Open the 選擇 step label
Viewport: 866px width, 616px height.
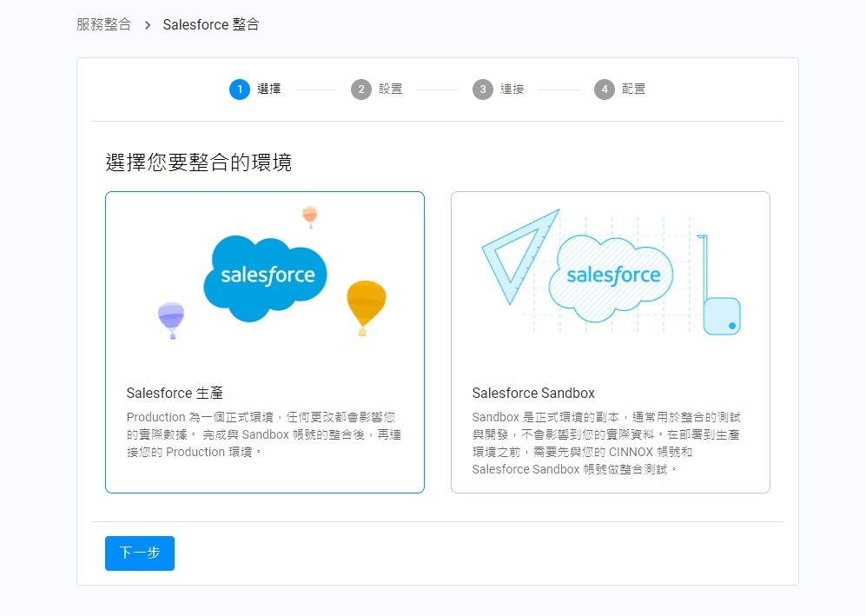click(x=269, y=89)
